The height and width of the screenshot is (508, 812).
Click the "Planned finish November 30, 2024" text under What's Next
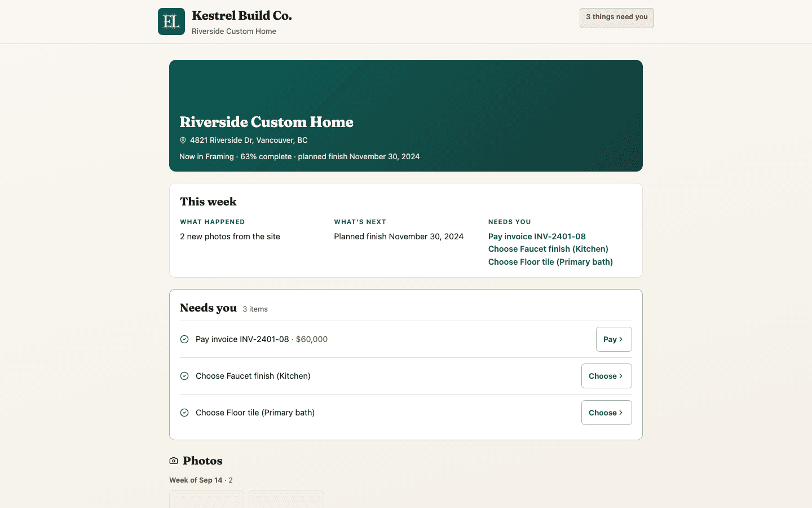(399, 237)
